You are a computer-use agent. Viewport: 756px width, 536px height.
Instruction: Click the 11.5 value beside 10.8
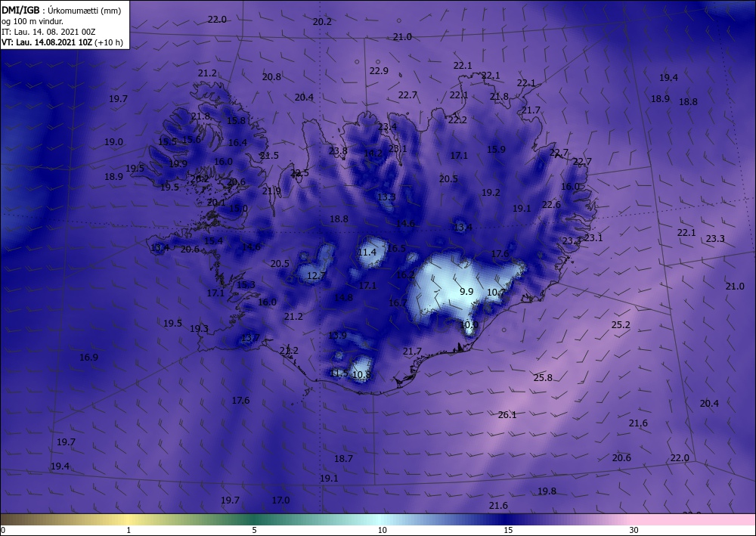click(339, 373)
